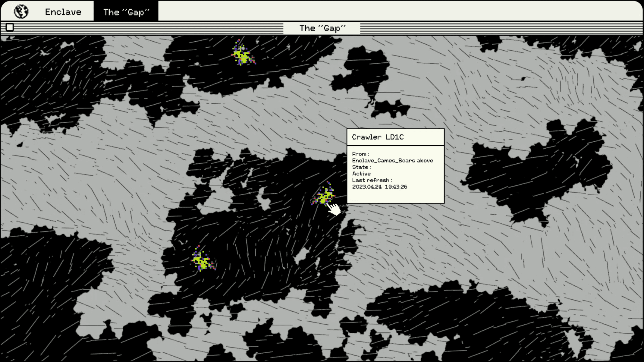Switch to the Enclave tab
Screen dimensions: 644x362
tap(63, 12)
